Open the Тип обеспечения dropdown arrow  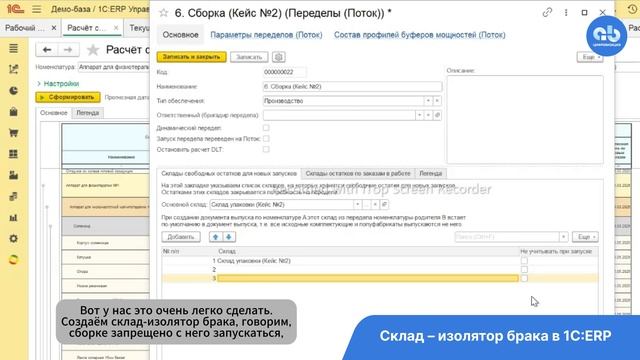click(x=428, y=101)
